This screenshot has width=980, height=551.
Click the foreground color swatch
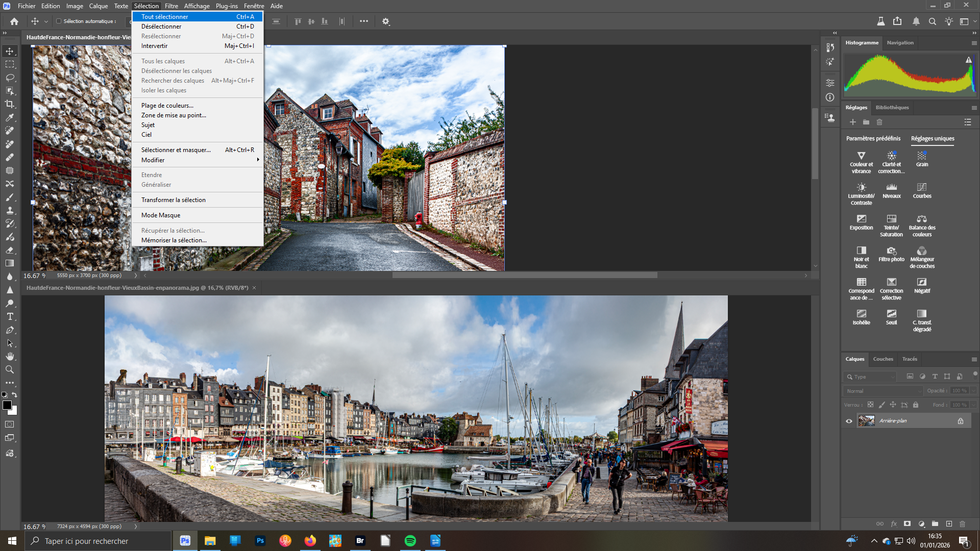7,405
